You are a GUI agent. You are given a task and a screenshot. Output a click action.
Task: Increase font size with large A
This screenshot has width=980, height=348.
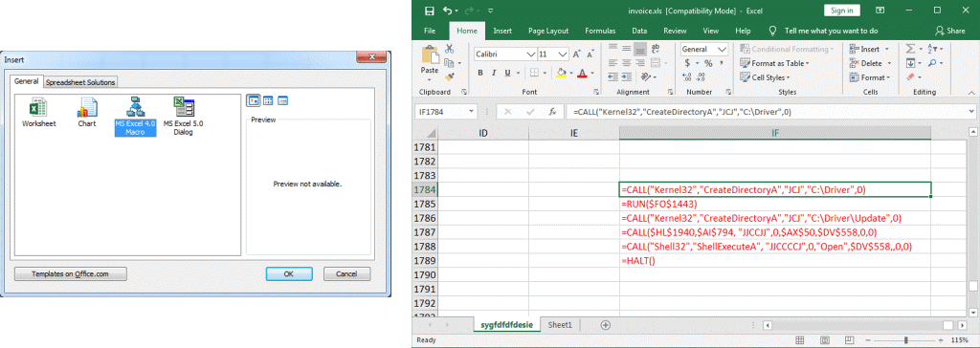(x=576, y=54)
